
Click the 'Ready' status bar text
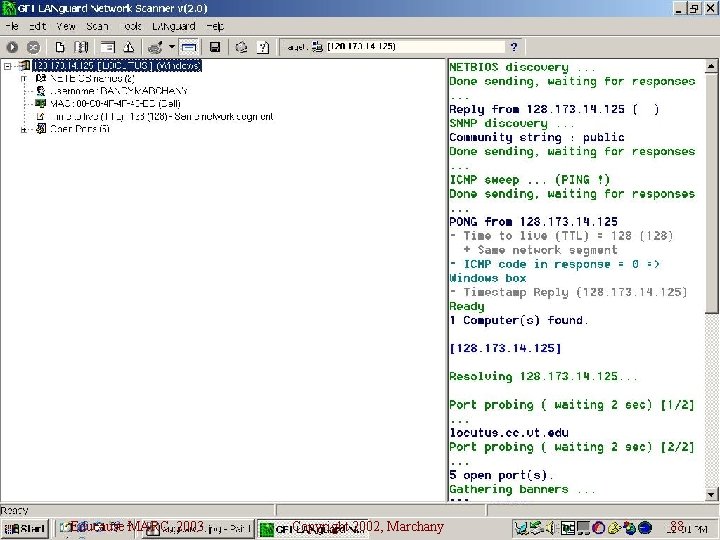pos(14,510)
